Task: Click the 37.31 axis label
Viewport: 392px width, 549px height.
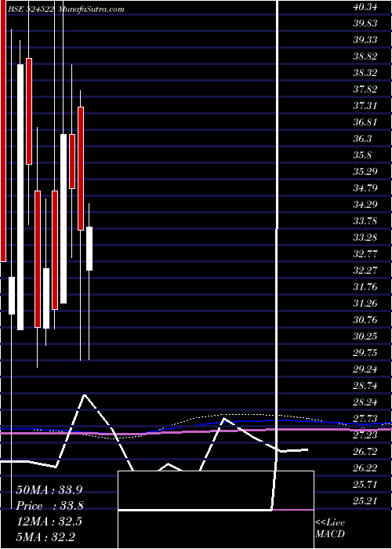Action: click(x=365, y=106)
